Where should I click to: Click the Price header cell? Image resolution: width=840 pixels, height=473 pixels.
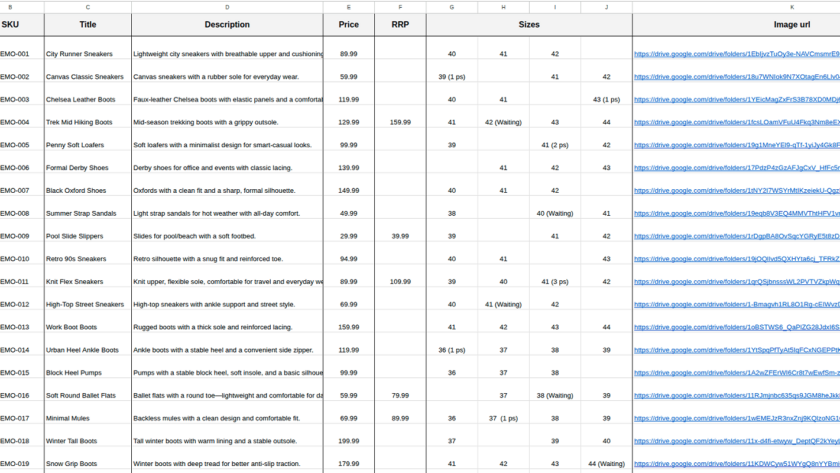349,25
